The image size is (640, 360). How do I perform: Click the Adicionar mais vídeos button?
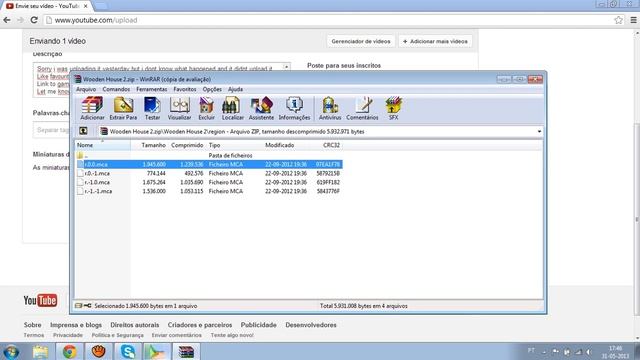(x=435, y=41)
